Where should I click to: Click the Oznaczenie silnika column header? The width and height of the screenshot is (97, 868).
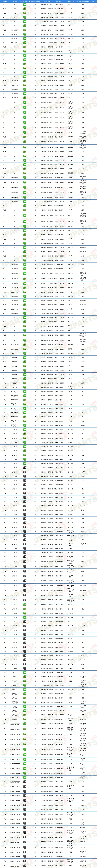(83, 1)
